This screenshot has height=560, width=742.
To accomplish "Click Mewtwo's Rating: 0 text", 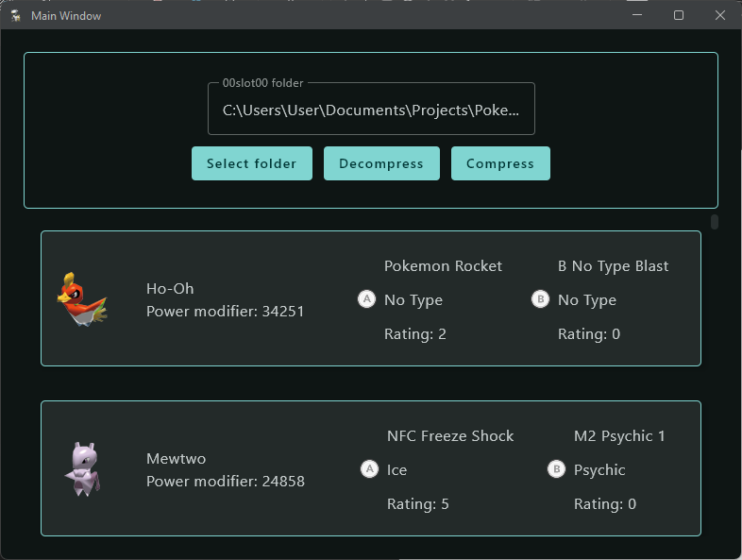I will click(x=605, y=504).
